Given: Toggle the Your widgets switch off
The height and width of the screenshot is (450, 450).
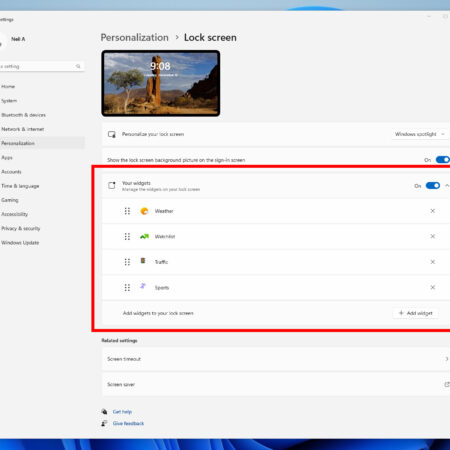Looking at the screenshot, I should point(433,186).
